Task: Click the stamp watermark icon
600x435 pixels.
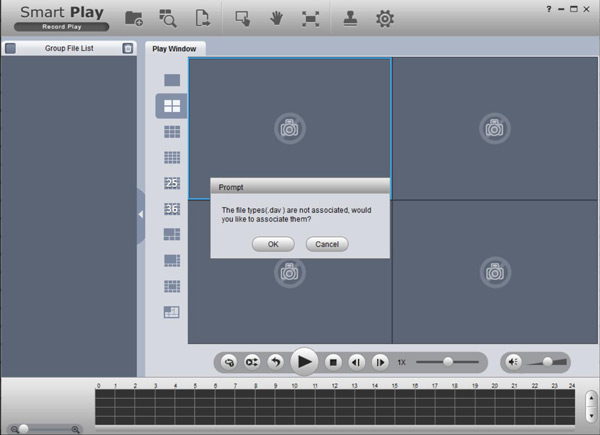Action: click(350, 18)
